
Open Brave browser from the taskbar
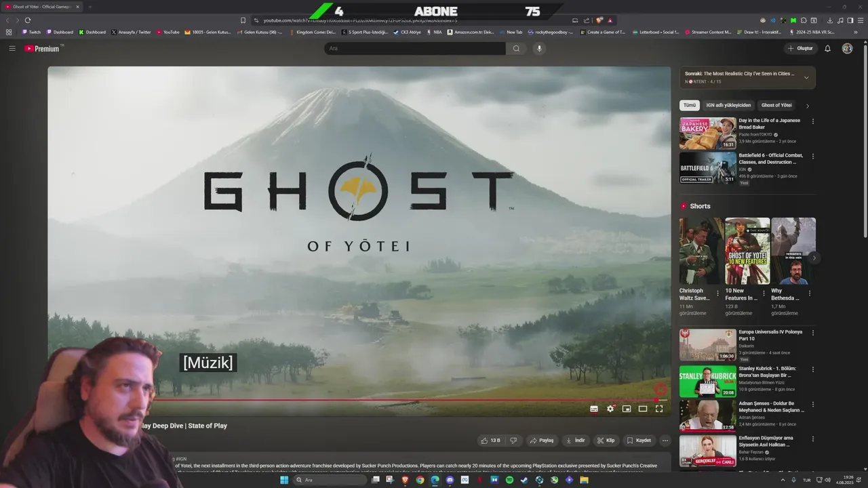(x=406, y=480)
